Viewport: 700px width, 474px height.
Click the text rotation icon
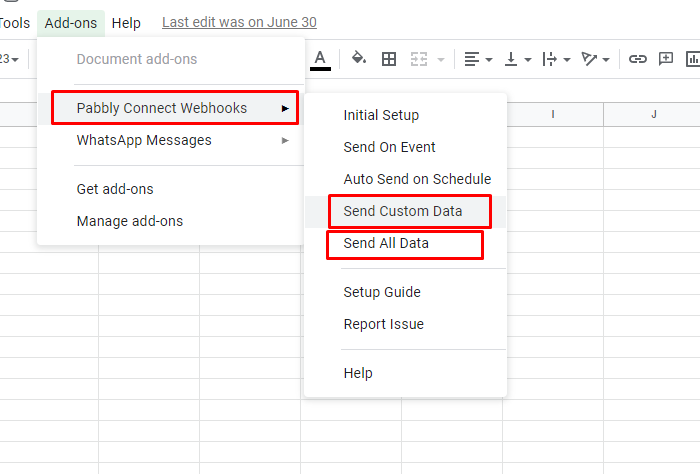pos(589,59)
